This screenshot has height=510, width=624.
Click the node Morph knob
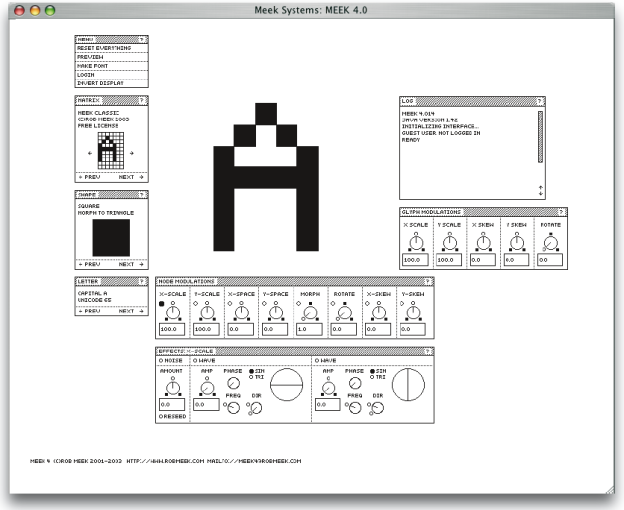310,313
